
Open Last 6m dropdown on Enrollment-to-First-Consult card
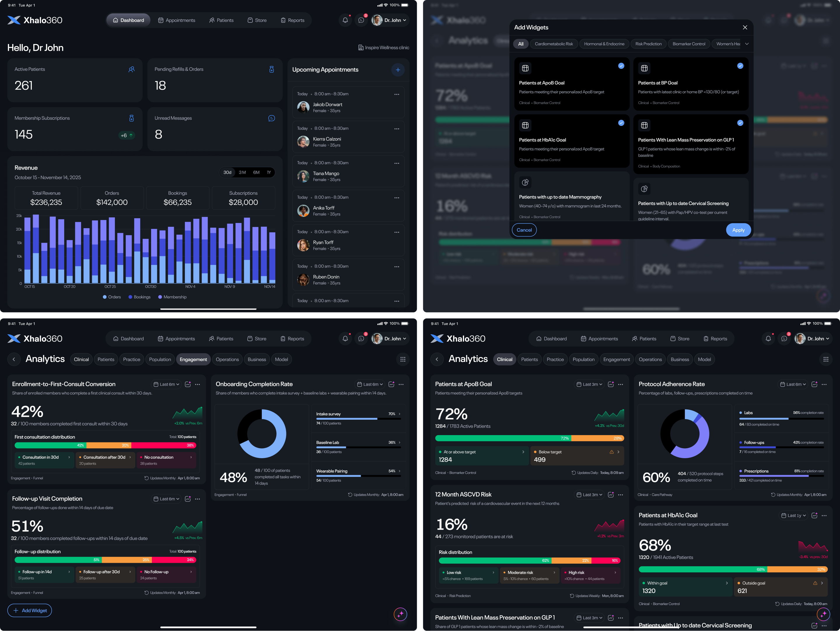166,384
